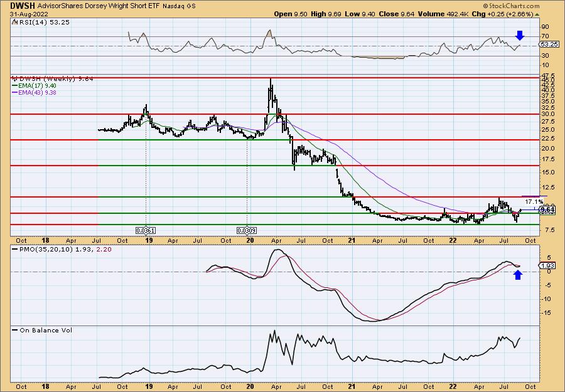Click the Volume 492.4K reading
This screenshot has width=565, height=392.
443,14
